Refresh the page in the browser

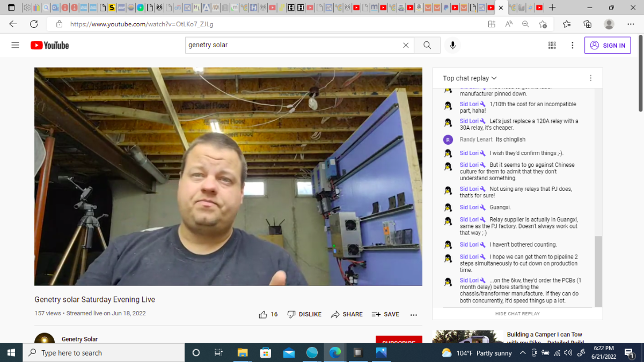34,24
